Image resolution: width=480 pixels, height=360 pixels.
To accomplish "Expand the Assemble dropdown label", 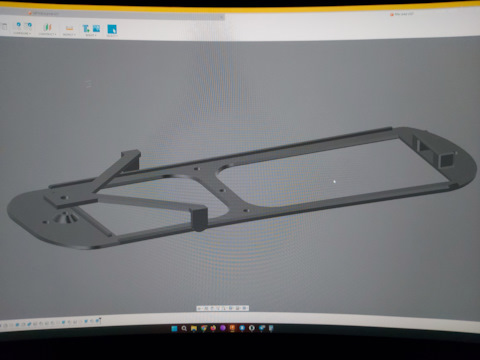I will click(22, 34).
